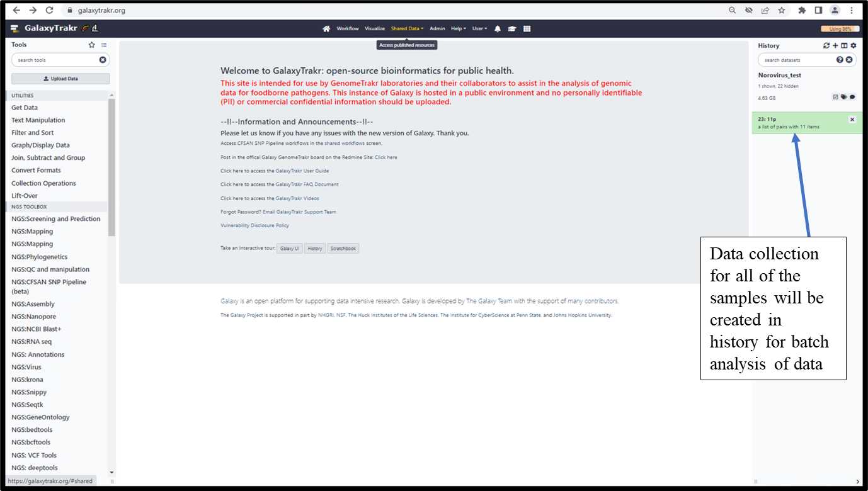The image size is (868, 491).
Task: Clear the search tools field
Action: 103,60
